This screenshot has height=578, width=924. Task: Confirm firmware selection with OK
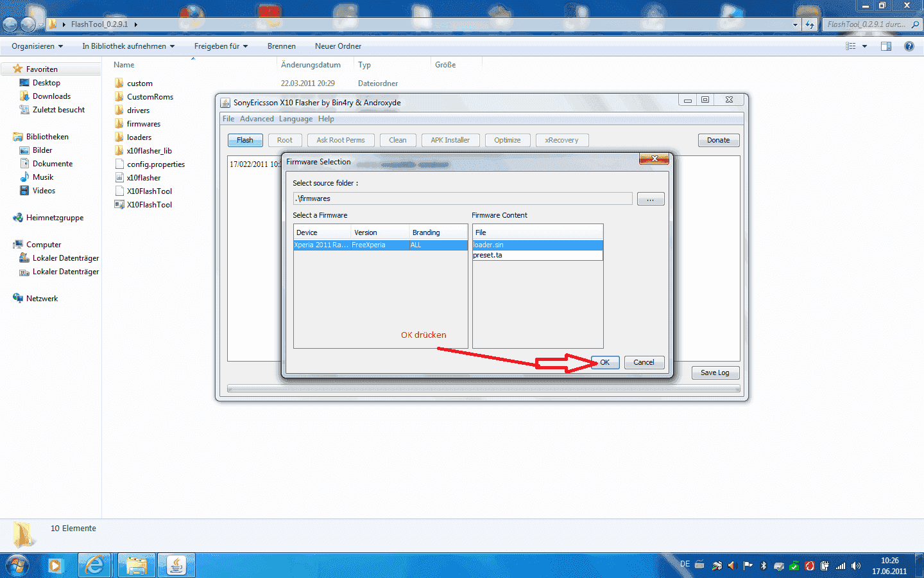point(604,362)
